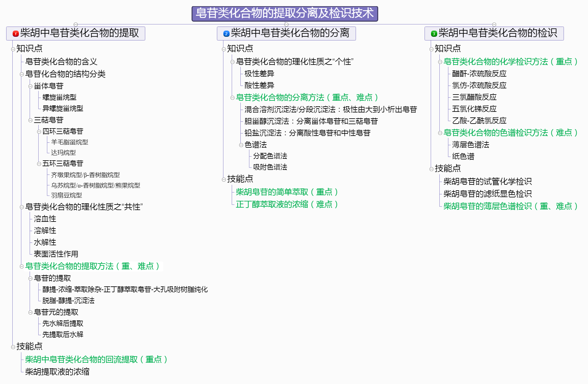Screen dimensions: 588x384
Task: Collapse 技能点 under the 分离 branch
Action: point(224,179)
